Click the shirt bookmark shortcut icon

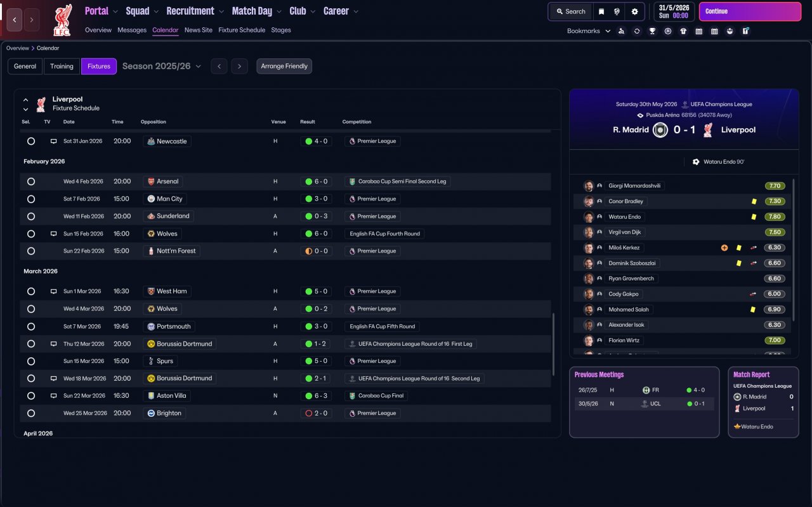point(683,31)
